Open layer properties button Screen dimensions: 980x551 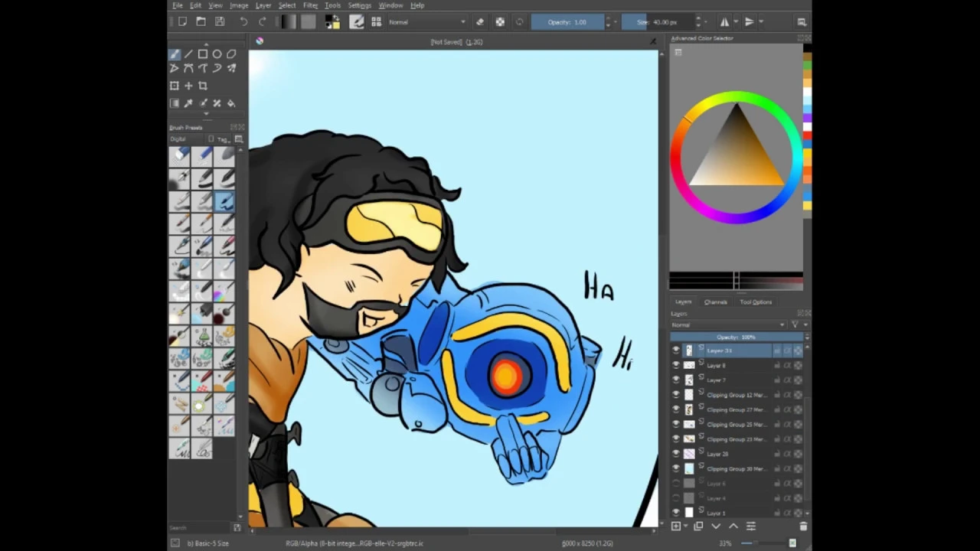pyautogui.click(x=751, y=527)
